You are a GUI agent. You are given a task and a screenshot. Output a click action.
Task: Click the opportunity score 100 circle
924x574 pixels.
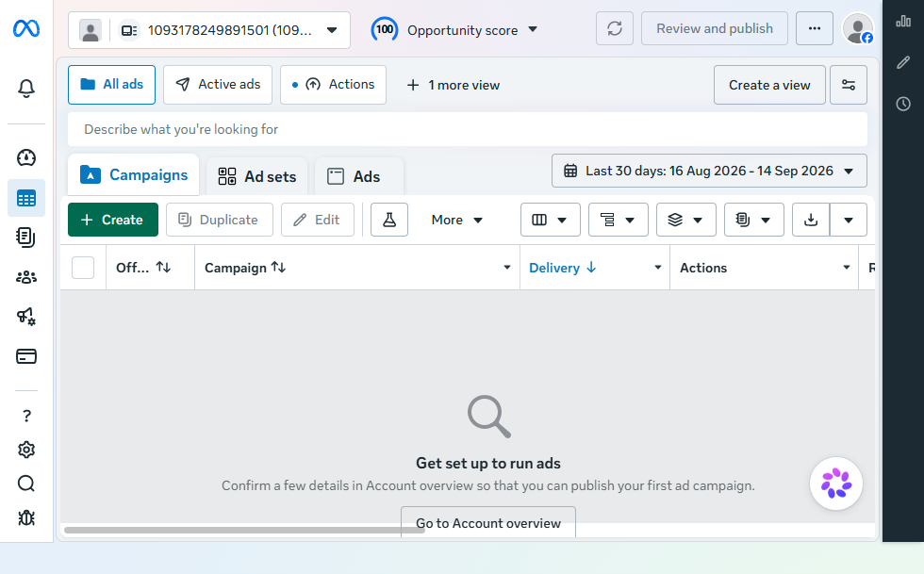385,29
